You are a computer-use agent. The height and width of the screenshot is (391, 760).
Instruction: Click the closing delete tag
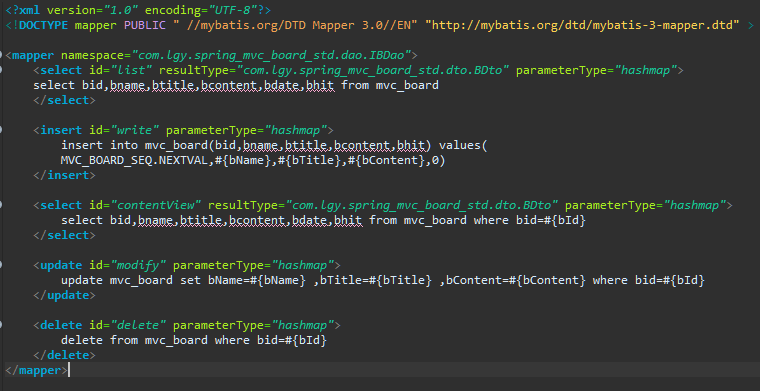coord(64,356)
